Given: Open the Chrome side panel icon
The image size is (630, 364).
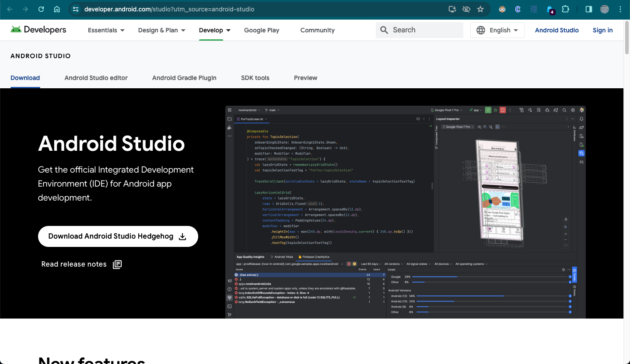Looking at the screenshot, I should (x=588, y=9).
